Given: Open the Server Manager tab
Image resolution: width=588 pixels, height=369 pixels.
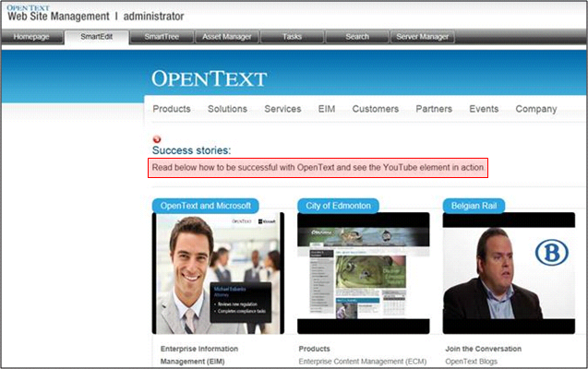Looking at the screenshot, I should [x=422, y=37].
